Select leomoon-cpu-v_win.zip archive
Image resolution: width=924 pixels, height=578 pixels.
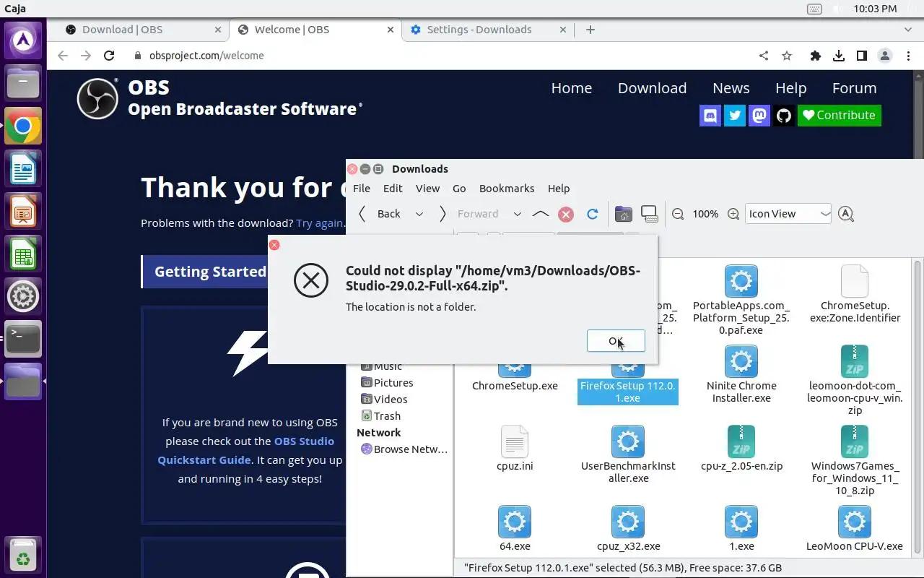point(855,381)
